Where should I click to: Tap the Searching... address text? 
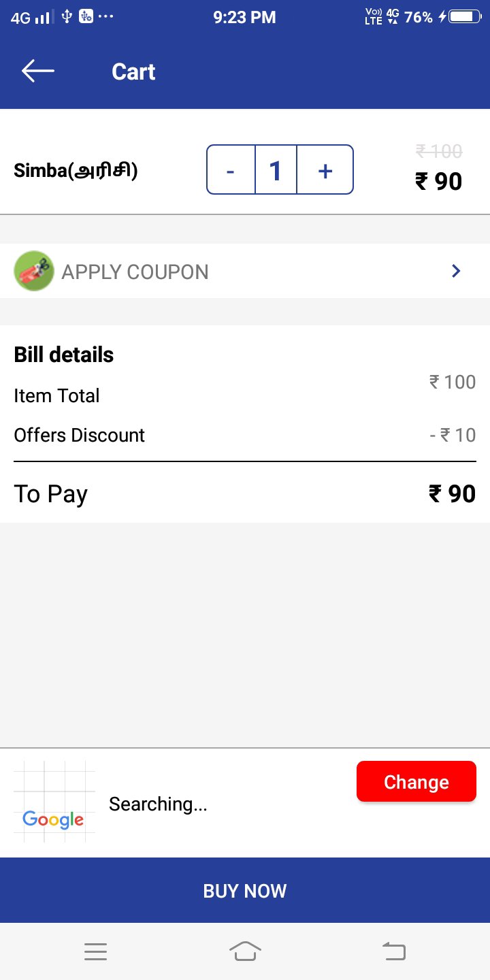click(158, 804)
